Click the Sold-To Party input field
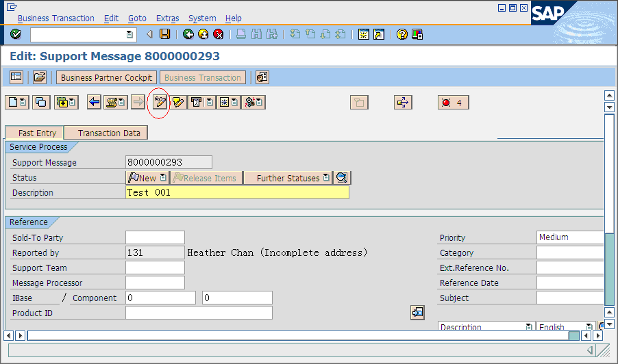This screenshot has height=364, width=618. 155,237
